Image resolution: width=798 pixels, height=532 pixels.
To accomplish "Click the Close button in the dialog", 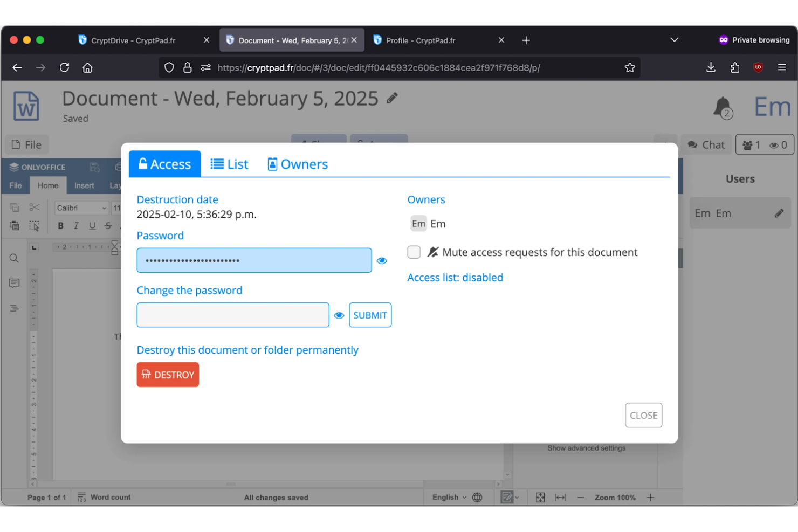I will (x=643, y=416).
